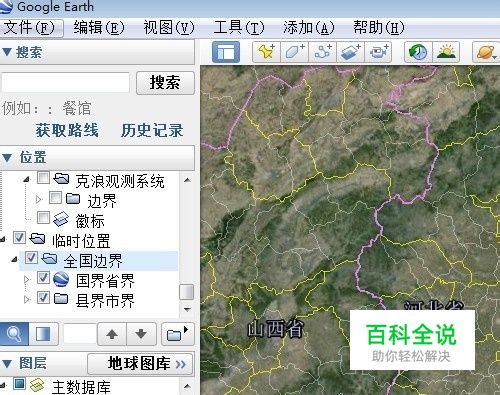Click folder icon of 克浪观测系统
Viewport: 500px width, 395px height.
coord(61,179)
